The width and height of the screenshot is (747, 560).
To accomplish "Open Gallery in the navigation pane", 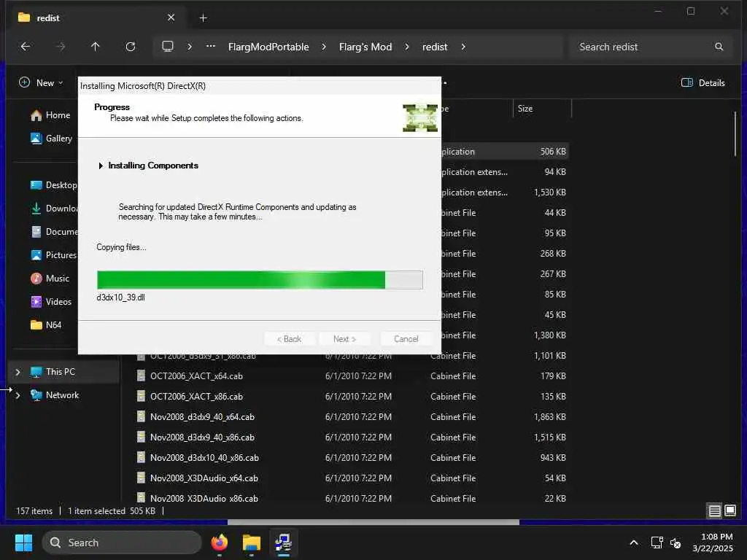I will [x=51, y=139].
